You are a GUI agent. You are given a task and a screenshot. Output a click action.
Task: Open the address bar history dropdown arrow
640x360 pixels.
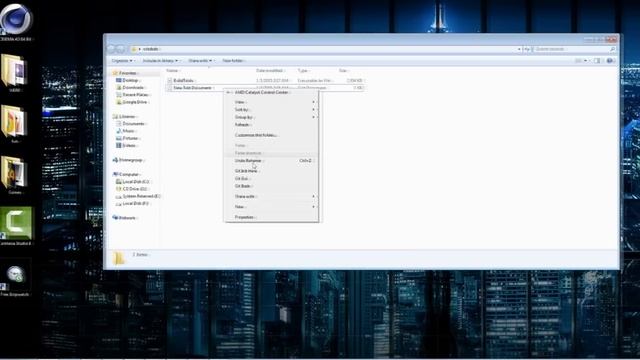coord(519,49)
